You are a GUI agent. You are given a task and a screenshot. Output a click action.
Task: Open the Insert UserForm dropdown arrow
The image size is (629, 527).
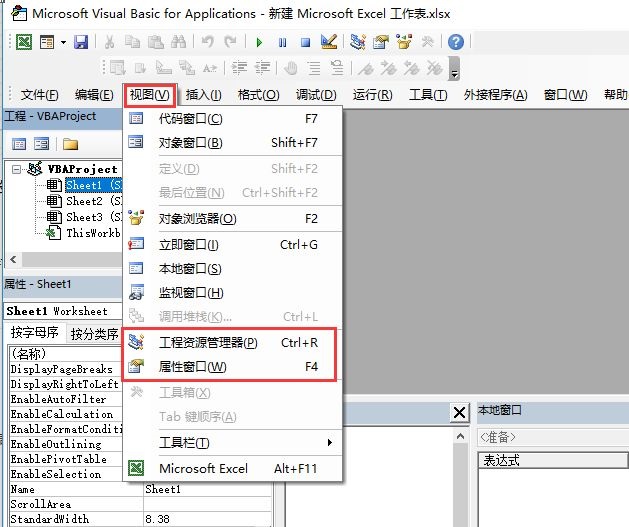coord(63,42)
